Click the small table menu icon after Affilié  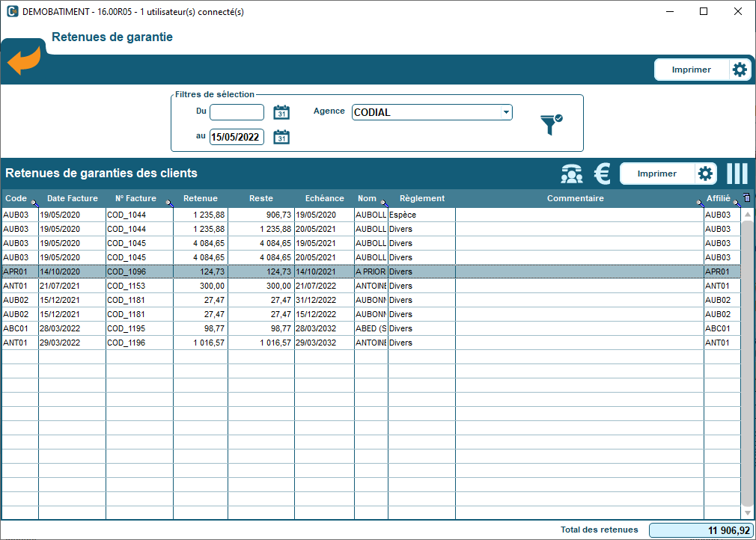[747, 197]
